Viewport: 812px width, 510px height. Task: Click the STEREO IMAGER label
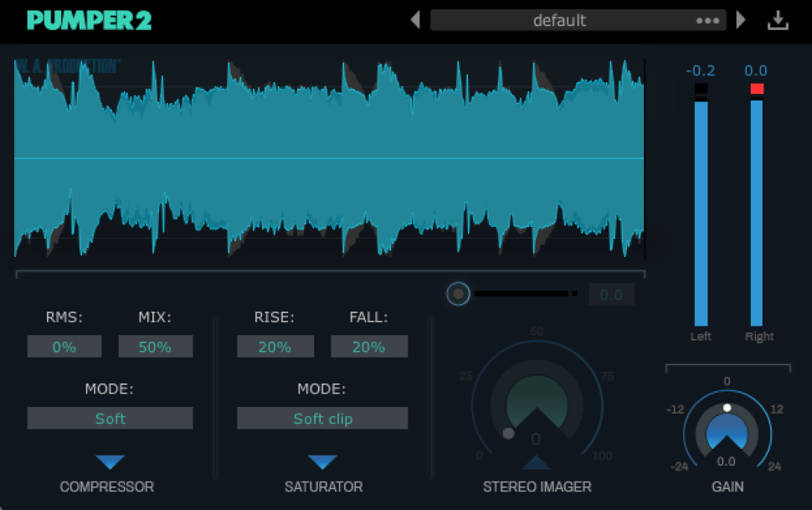pyautogui.click(x=537, y=487)
